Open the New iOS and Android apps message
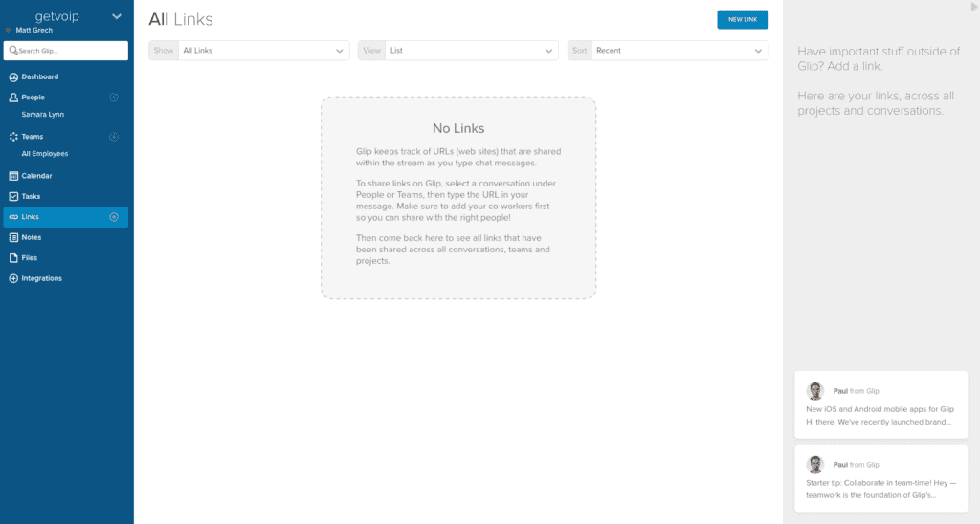The image size is (980, 524). pyautogui.click(x=881, y=404)
